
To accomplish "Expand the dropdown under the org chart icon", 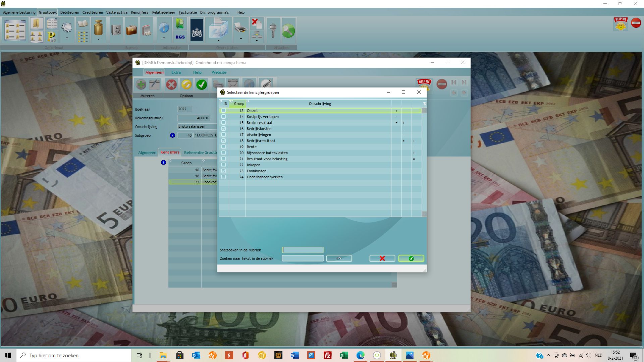I will (x=257, y=41).
